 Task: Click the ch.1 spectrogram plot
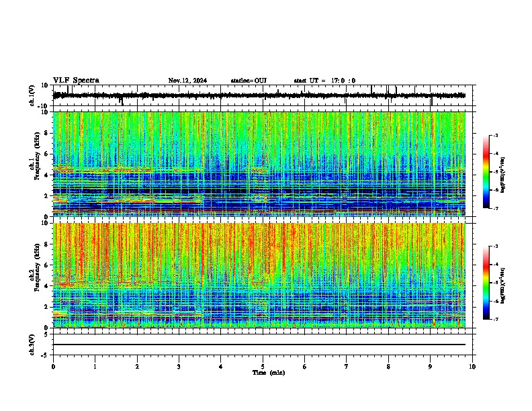pyautogui.click(x=259, y=164)
